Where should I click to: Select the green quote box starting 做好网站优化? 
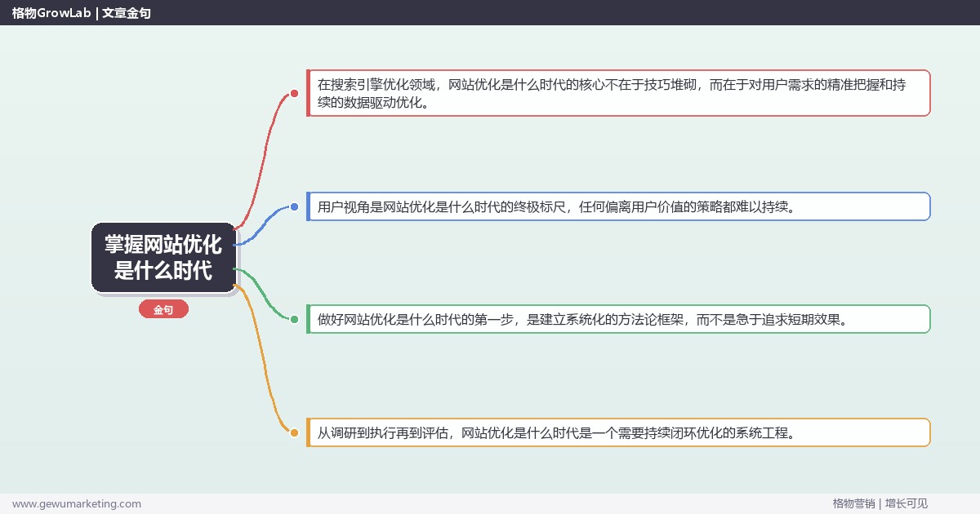[618, 319]
